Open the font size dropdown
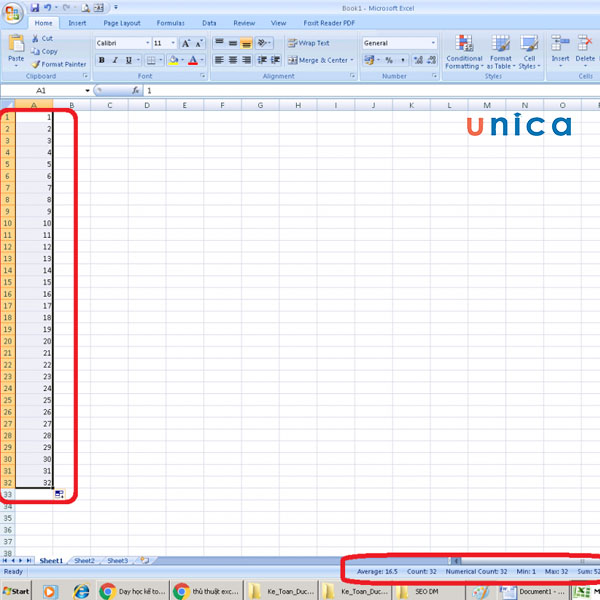 tap(173, 43)
